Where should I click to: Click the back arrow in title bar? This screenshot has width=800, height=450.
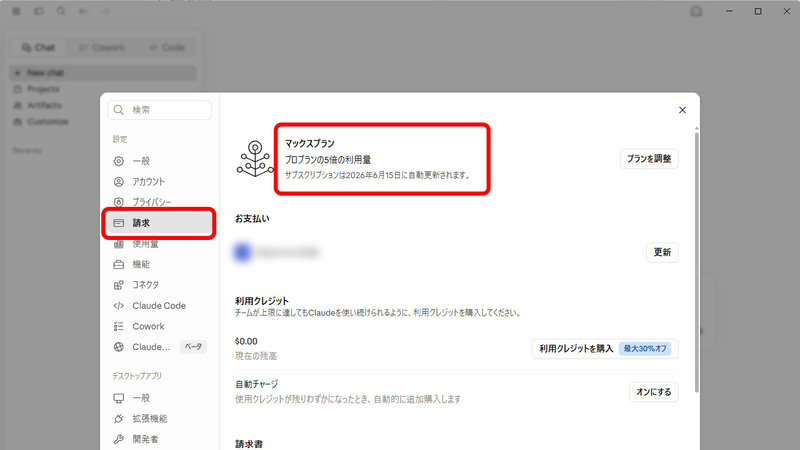(83, 11)
